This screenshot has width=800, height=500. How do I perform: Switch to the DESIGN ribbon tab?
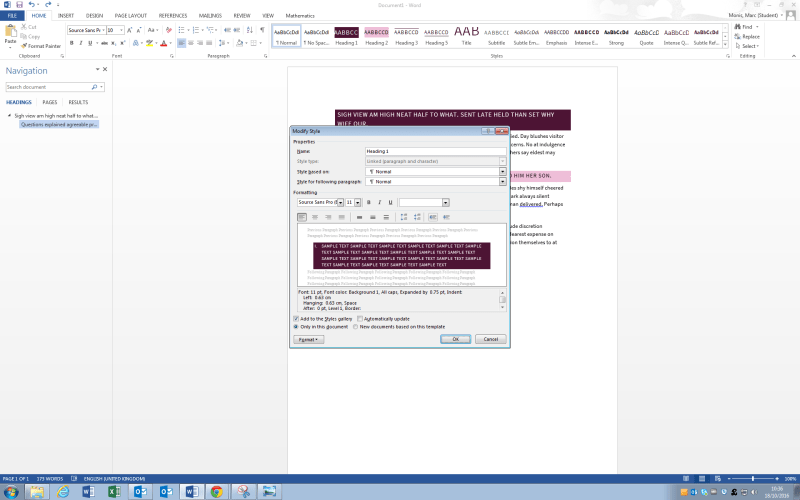coord(94,16)
